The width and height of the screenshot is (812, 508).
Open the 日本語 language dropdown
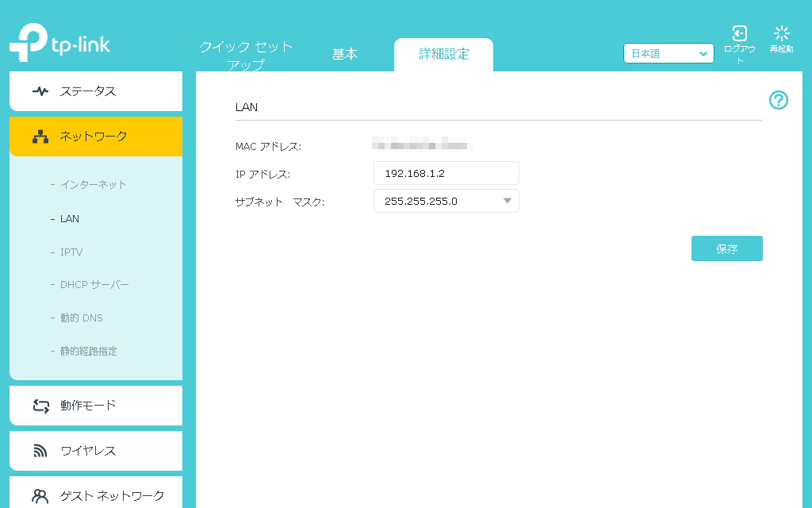(x=668, y=54)
